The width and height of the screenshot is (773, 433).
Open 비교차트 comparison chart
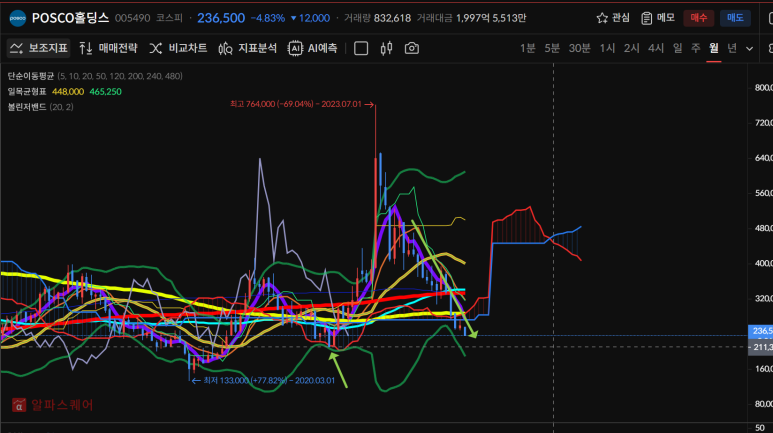coord(178,48)
